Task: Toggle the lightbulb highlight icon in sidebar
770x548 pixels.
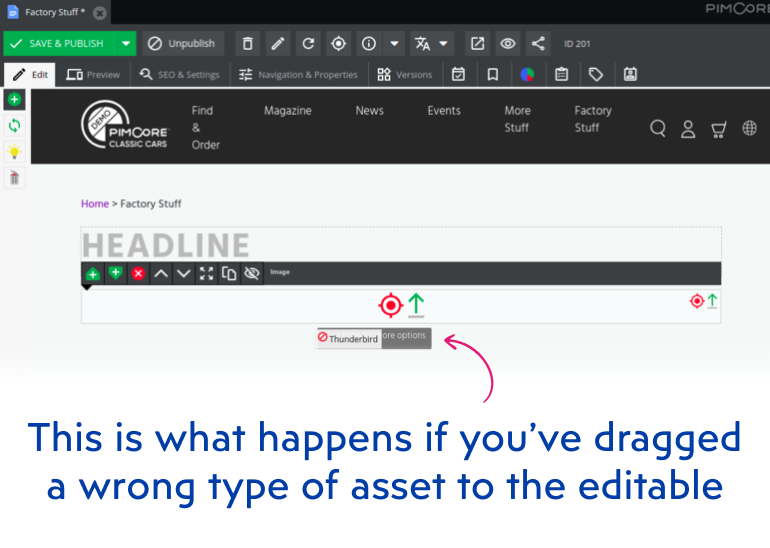Action: [14, 152]
